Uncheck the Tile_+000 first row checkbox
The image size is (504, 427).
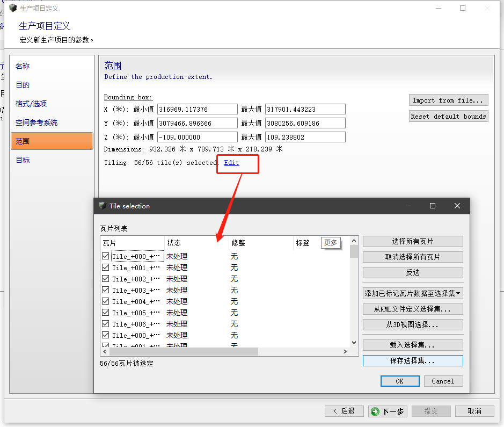coord(105,256)
